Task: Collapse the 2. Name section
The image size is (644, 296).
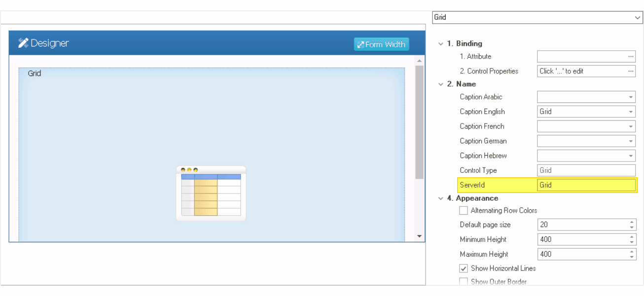Action: 441,84
